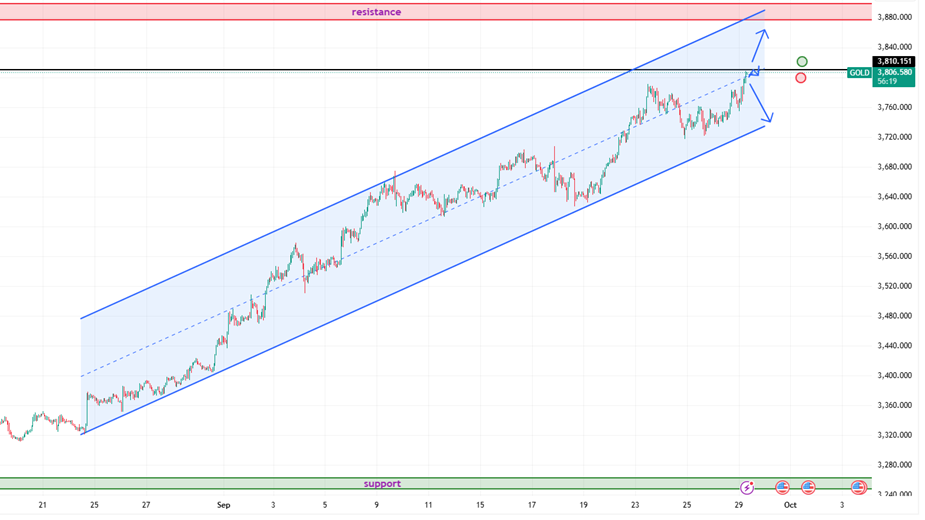Viewport: 925px width, 520px height.
Task: Click the red circle marker near price scale
Action: click(801, 78)
